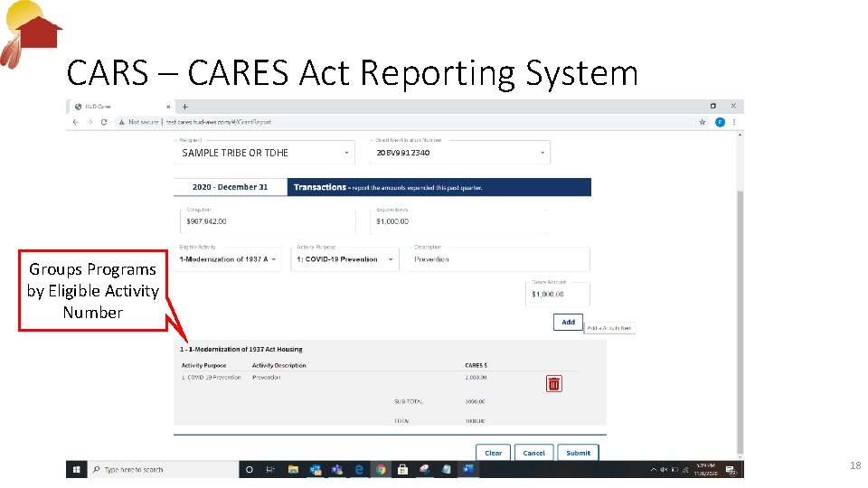Reload the page with the refresh icon
868x488 pixels.
tap(103, 122)
